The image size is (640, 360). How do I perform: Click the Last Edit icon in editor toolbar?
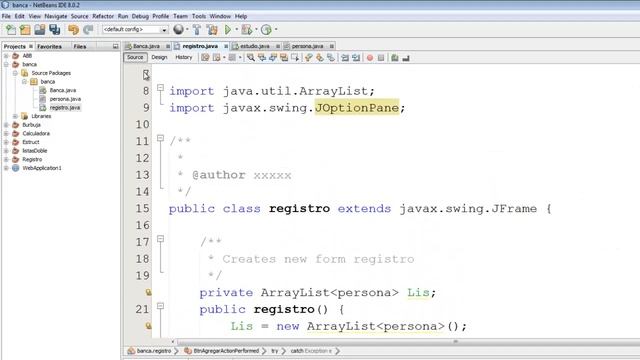[205, 58]
